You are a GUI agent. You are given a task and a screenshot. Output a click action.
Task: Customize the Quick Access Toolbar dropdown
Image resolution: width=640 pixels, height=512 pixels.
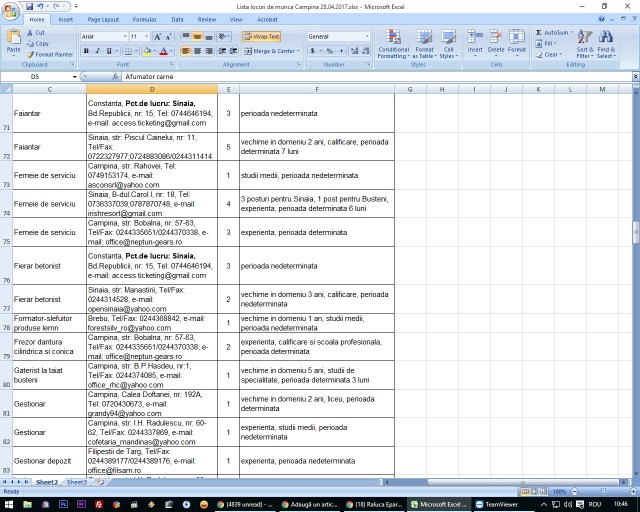pyautogui.click(x=76, y=7)
